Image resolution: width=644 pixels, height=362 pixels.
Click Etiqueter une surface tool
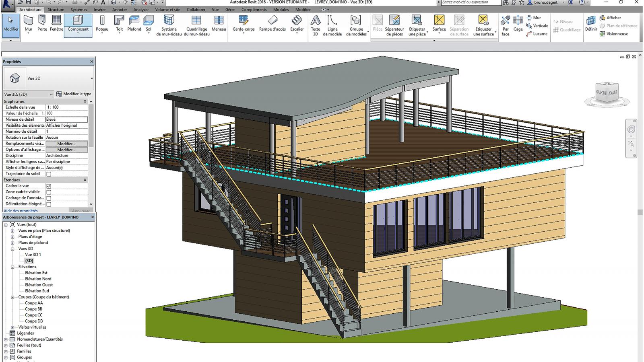click(483, 26)
